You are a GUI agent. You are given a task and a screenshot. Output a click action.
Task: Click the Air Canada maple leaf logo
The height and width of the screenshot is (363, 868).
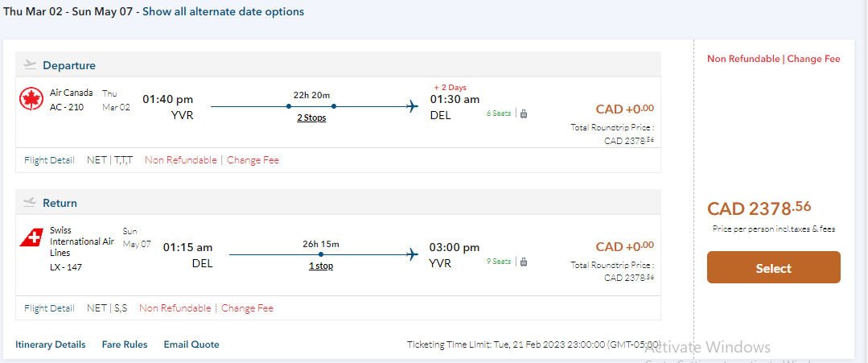tap(31, 99)
